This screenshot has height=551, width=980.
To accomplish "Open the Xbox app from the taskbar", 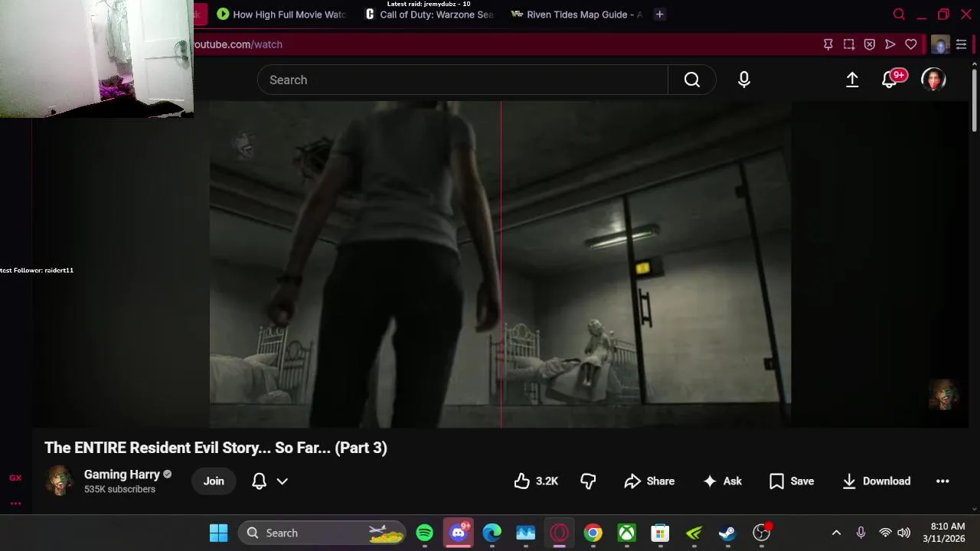I will coord(626,533).
